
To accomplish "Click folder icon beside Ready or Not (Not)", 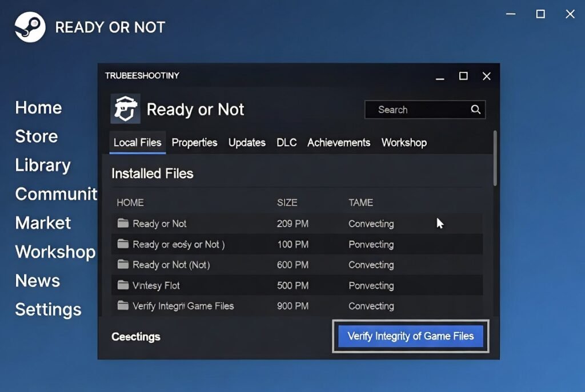I will click(123, 264).
